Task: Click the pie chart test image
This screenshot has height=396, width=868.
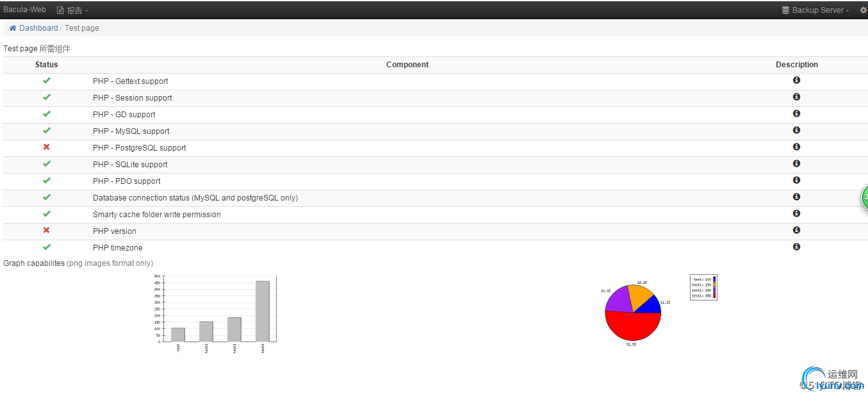Action: (x=634, y=313)
